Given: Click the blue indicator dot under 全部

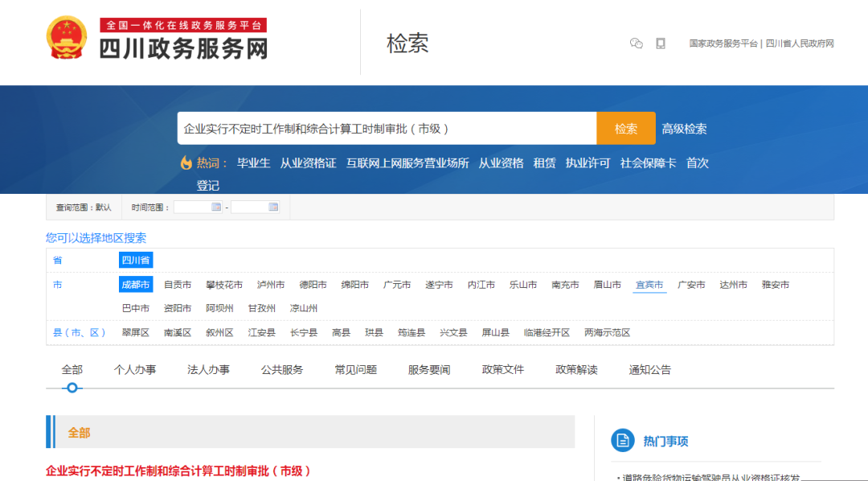Looking at the screenshot, I should pos(72,388).
